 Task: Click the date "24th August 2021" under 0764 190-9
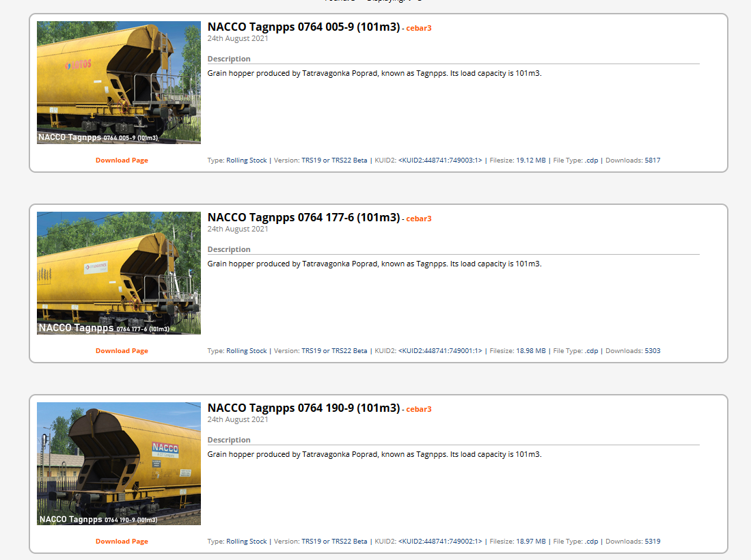pos(238,419)
